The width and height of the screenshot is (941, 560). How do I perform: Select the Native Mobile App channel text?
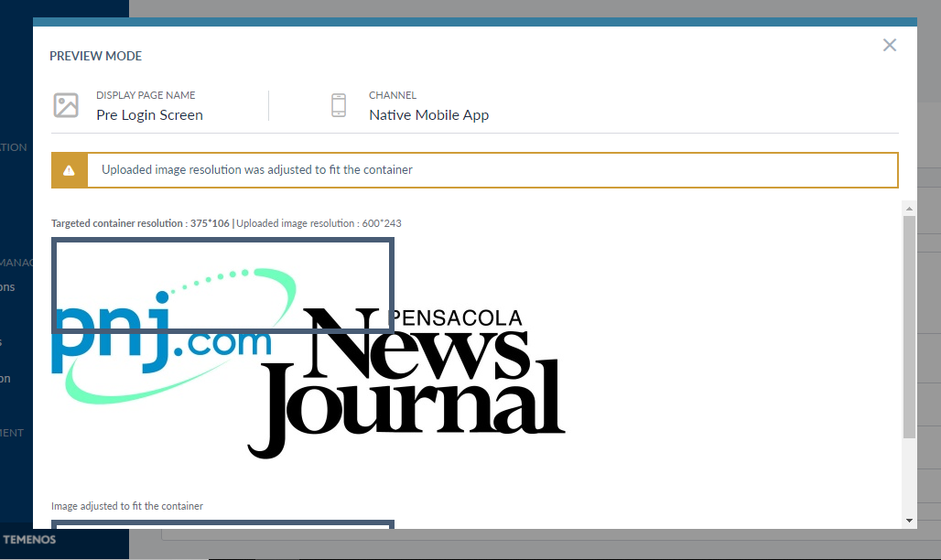point(428,115)
